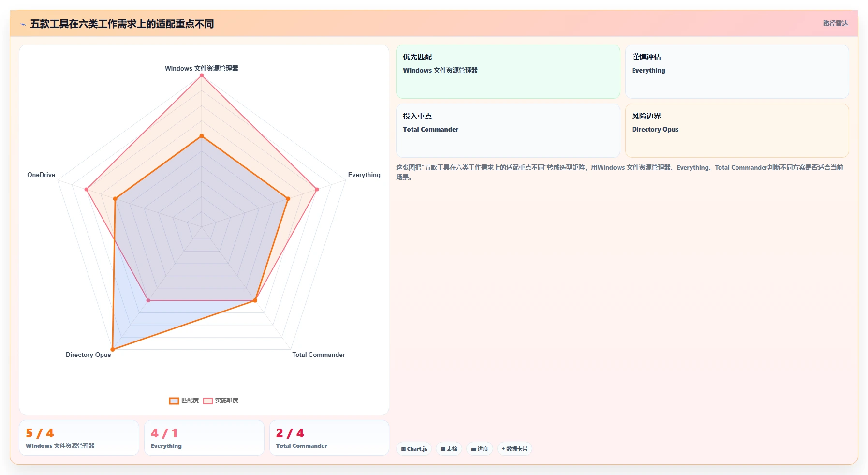Toggle the 匹配度 series via its orange legend swatch
This screenshot has width=868, height=475.
coord(174,401)
